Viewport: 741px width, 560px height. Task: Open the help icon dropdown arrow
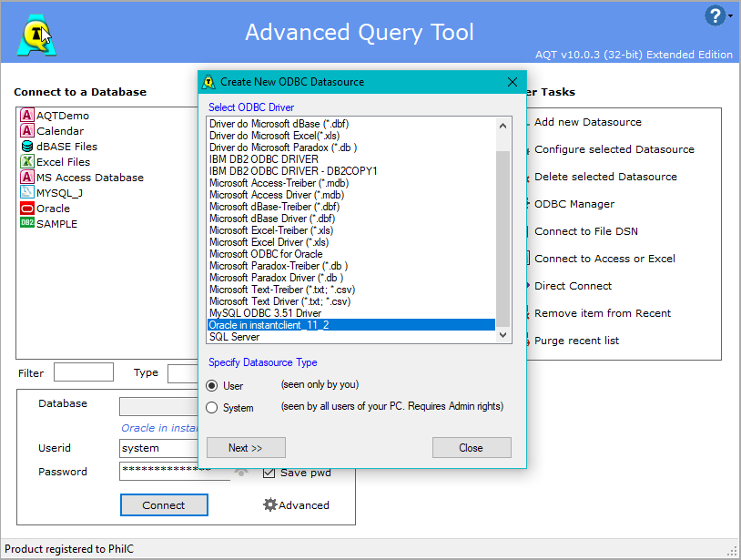[x=731, y=16]
